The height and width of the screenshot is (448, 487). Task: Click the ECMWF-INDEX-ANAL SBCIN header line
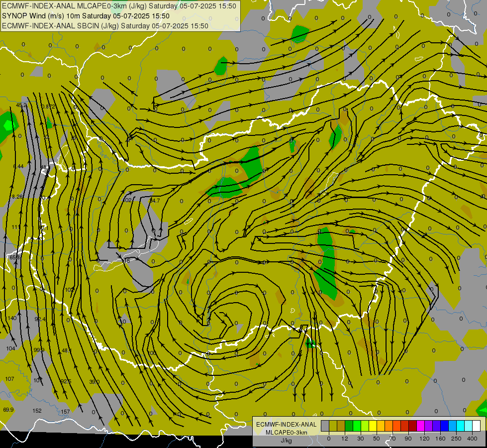[105, 26]
